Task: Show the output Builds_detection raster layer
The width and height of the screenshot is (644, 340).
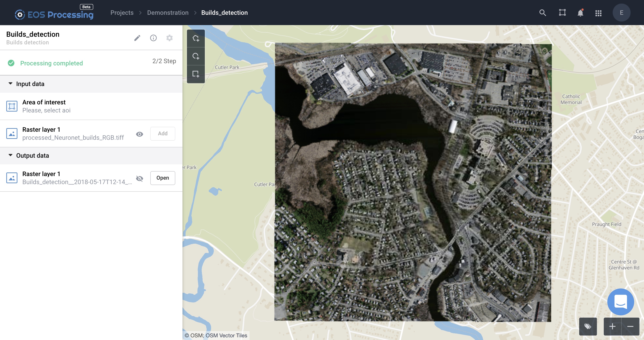Action: coord(140,178)
